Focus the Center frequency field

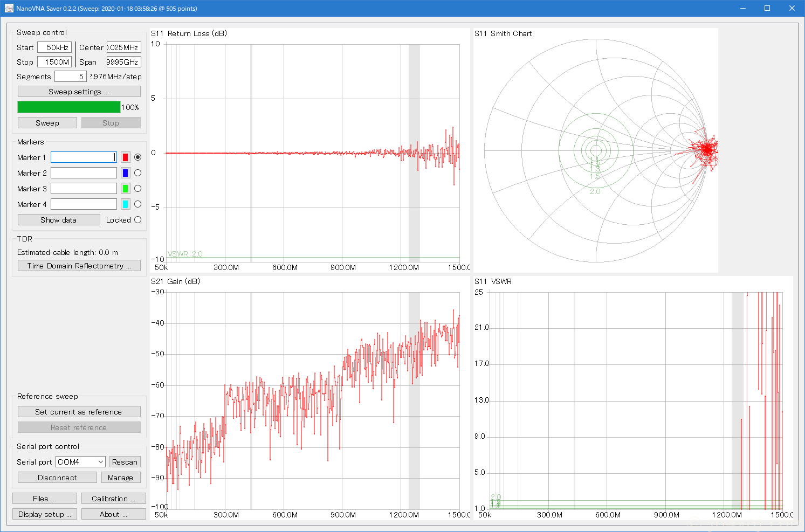point(124,47)
